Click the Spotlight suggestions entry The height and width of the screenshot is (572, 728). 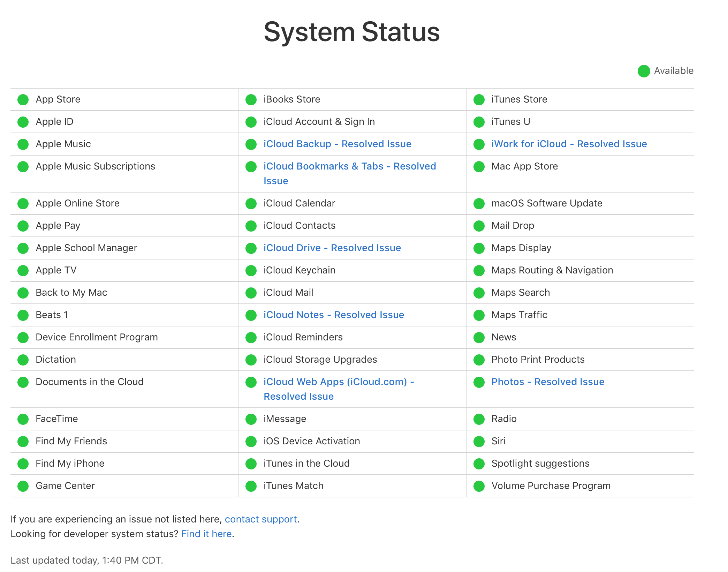point(540,464)
